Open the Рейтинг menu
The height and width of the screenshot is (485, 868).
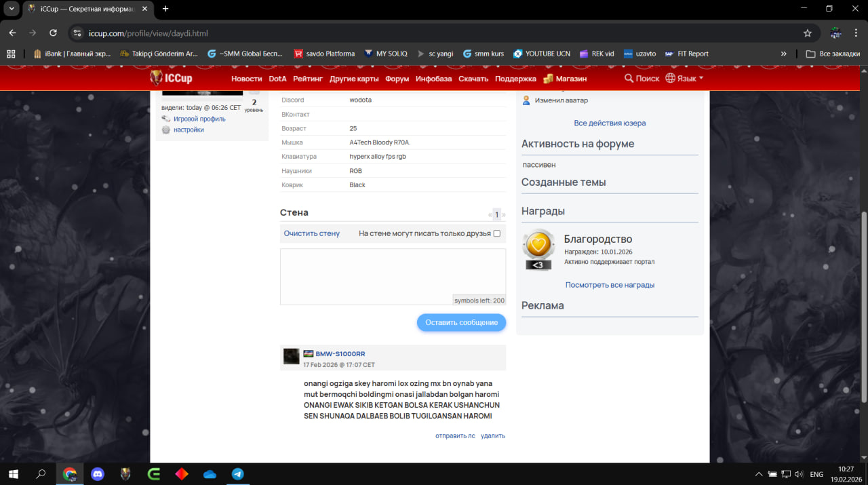308,79
